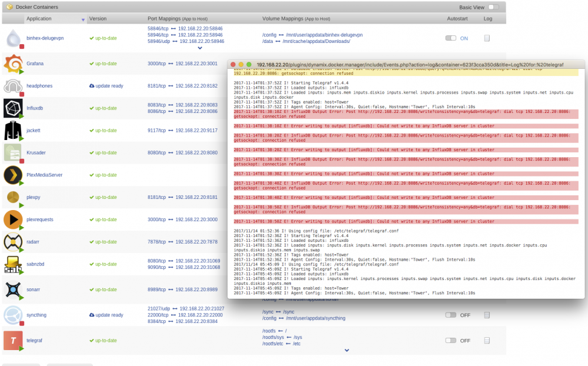
Task: Click the plexpy container icon
Action: (13, 197)
